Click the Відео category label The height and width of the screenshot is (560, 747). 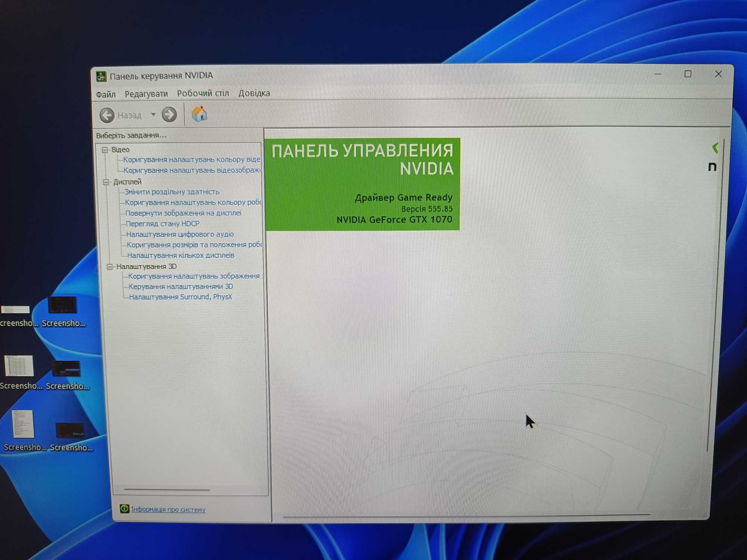click(121, 150)
